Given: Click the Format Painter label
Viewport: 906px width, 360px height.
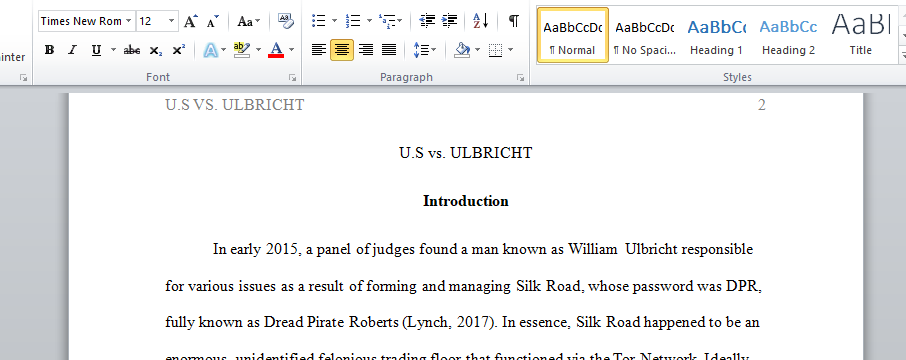Looking at the screenshot, I should (x=13, y=57).
